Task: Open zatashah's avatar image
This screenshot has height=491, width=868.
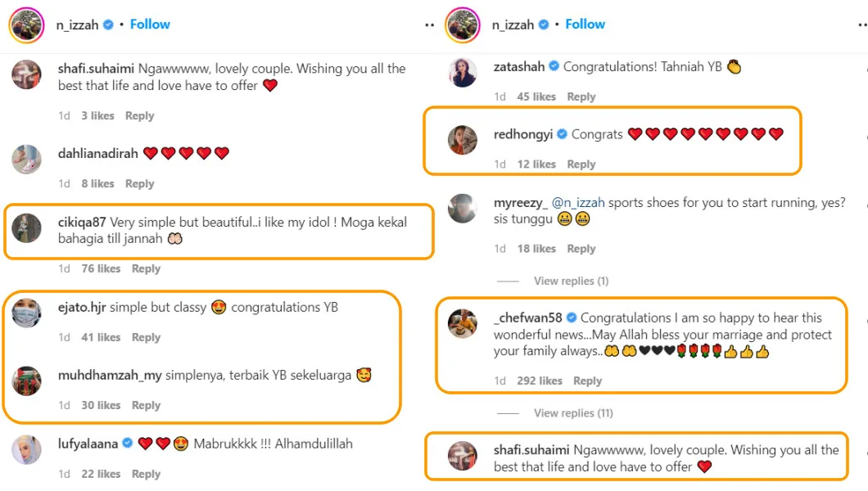Action: [x=463, y=72]
